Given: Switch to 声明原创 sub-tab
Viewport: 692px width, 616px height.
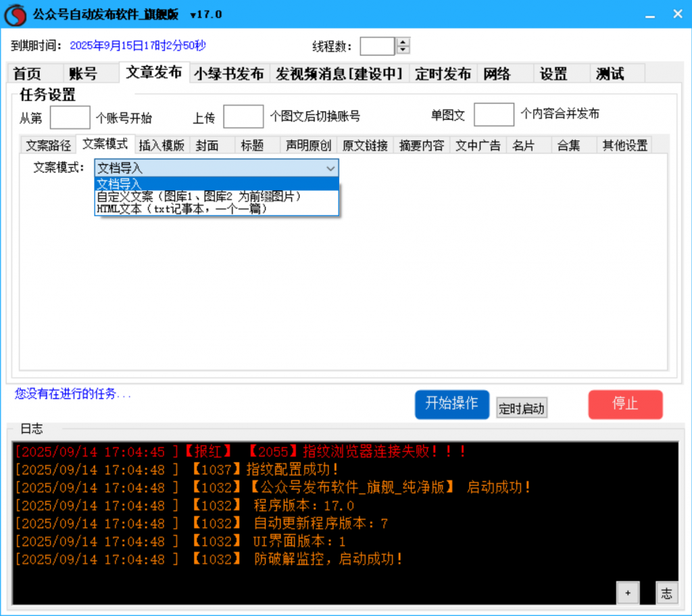Looking at the screenshot, I should (308, 145).
